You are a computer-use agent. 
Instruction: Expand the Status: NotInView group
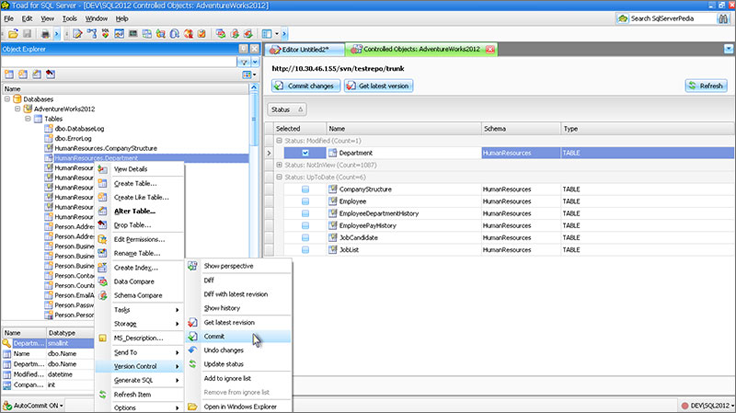pos(277,165)
